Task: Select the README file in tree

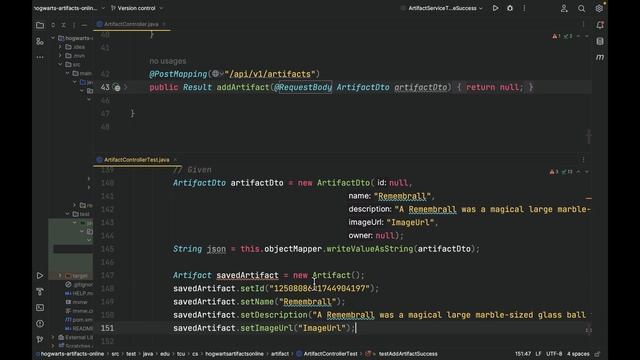Action: click(79, 328)
